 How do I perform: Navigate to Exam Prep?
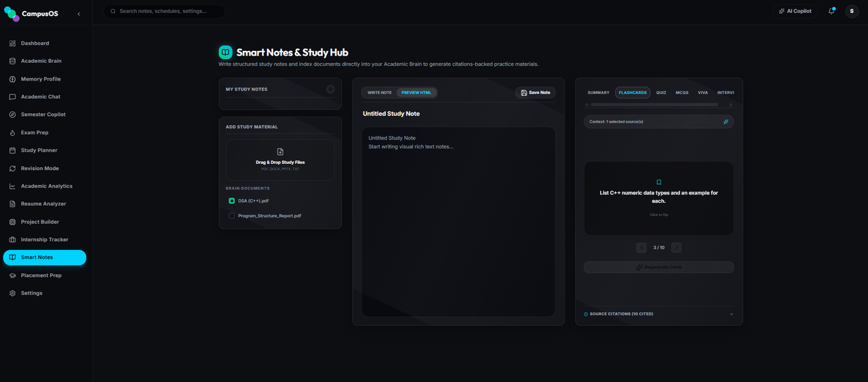45,133
